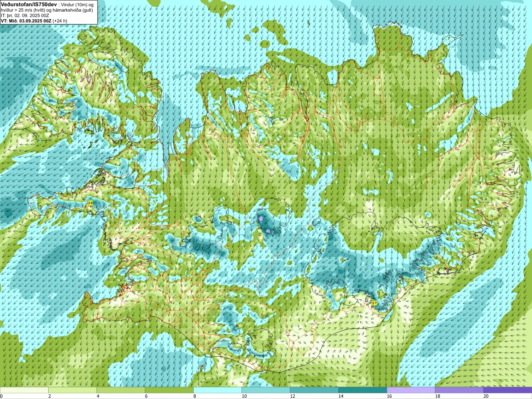Click the legend scale value "12"

293,396
